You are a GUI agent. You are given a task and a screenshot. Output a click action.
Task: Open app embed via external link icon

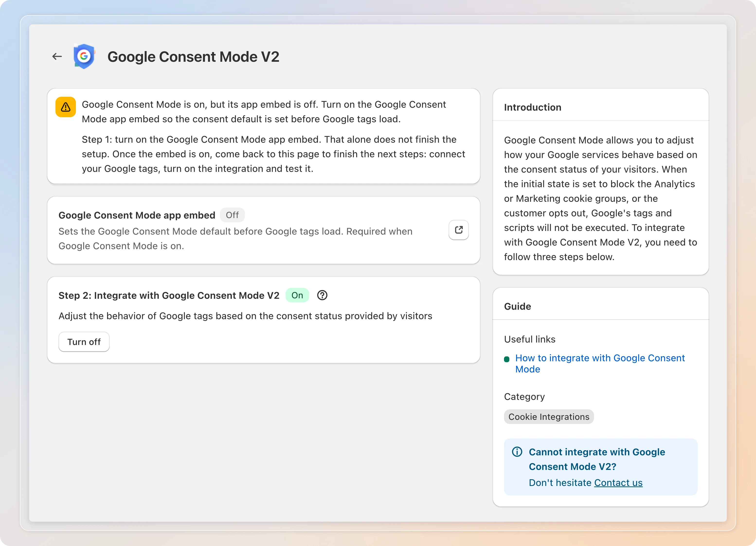tap(459, 230)
